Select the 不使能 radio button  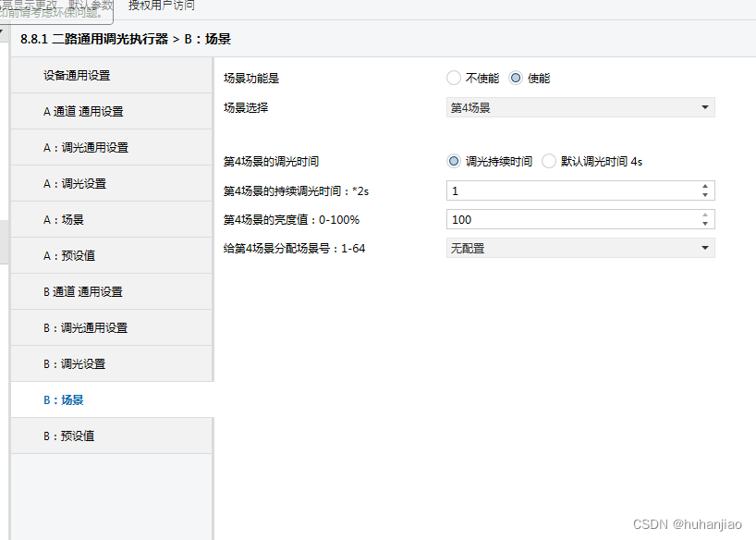tap(453, 79)
